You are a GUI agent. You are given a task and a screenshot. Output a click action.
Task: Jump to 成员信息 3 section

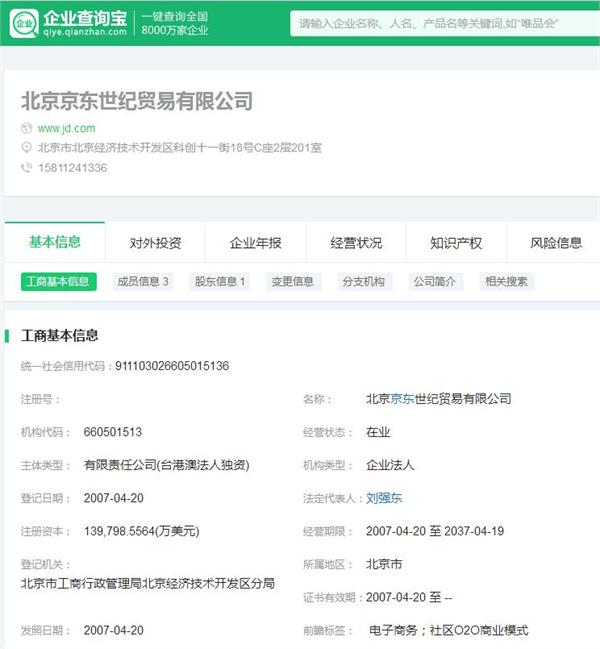tap(143, 281)
